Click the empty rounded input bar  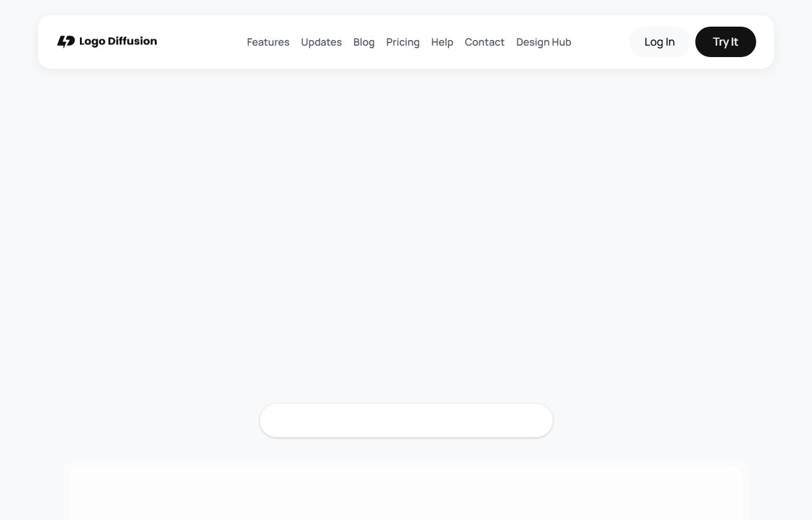[406, 420]
